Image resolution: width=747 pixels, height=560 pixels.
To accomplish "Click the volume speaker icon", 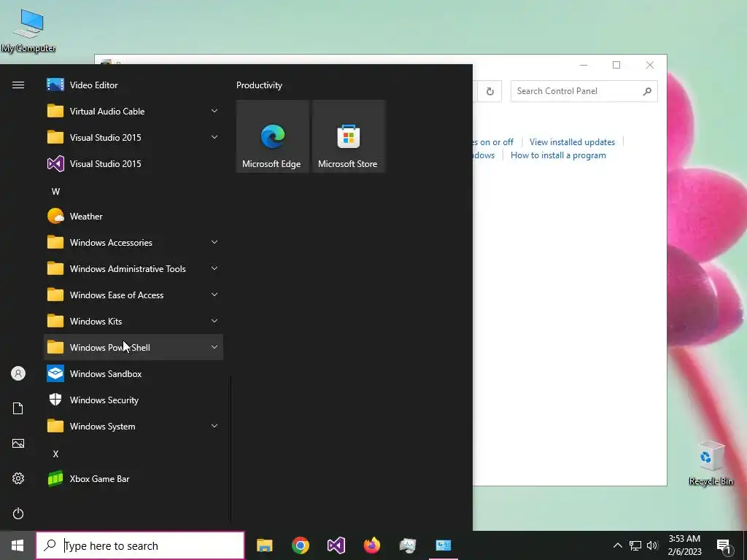I will point(652,545).
